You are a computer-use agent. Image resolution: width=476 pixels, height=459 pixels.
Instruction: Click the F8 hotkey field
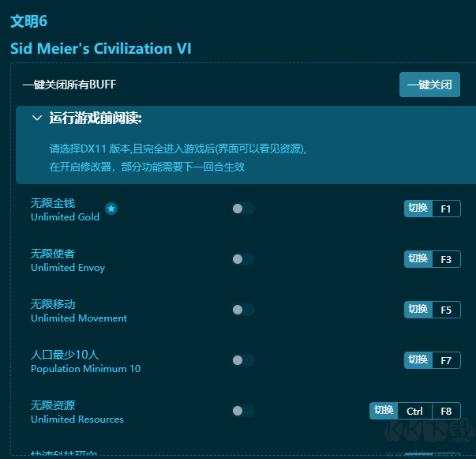pyautogui.click(x=446, y=411)
